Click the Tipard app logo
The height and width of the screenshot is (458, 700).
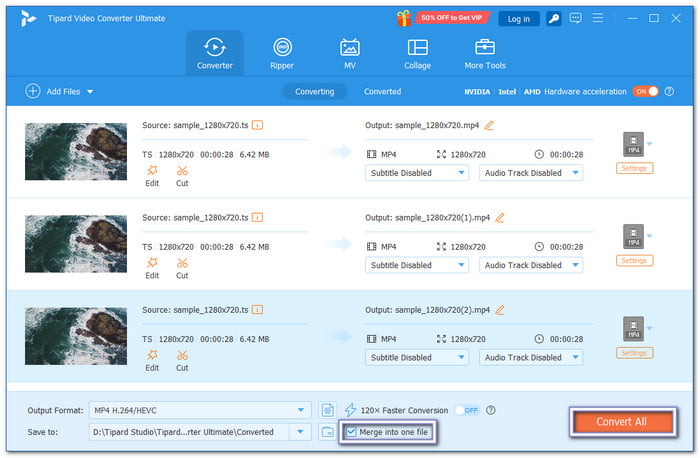pos(28,18)
